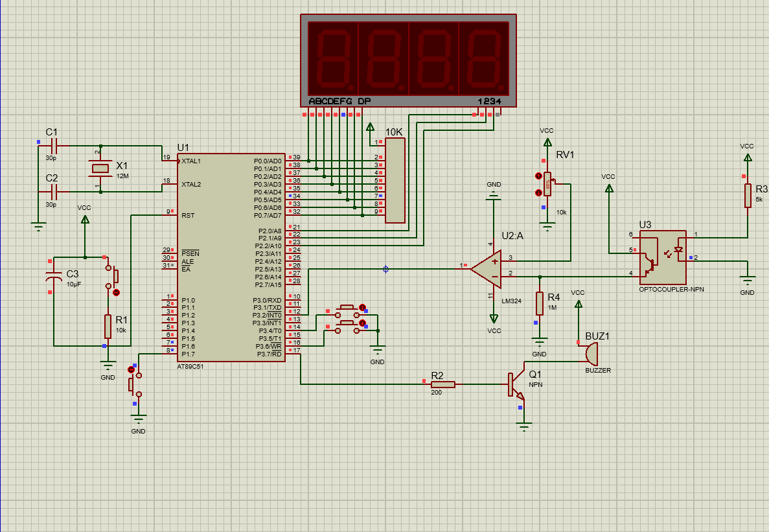The image size is (769, 532).
Task: Select the RV1 potentiometer body
Action: click(547, 185)
